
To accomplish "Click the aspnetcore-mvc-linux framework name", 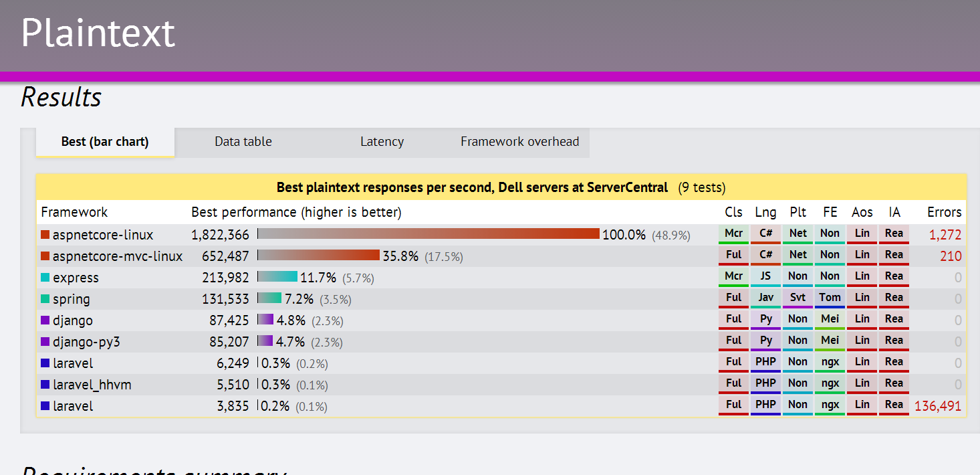I will (118, 256).
